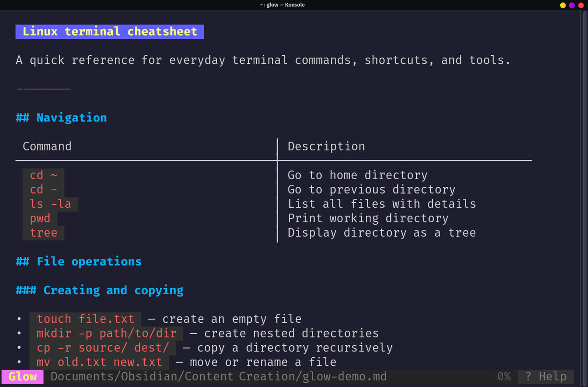Viewport: 588px width, 387px height.
Task: Click the 'Linux terminal cheatsheet' title
Action: pos(110,32)
